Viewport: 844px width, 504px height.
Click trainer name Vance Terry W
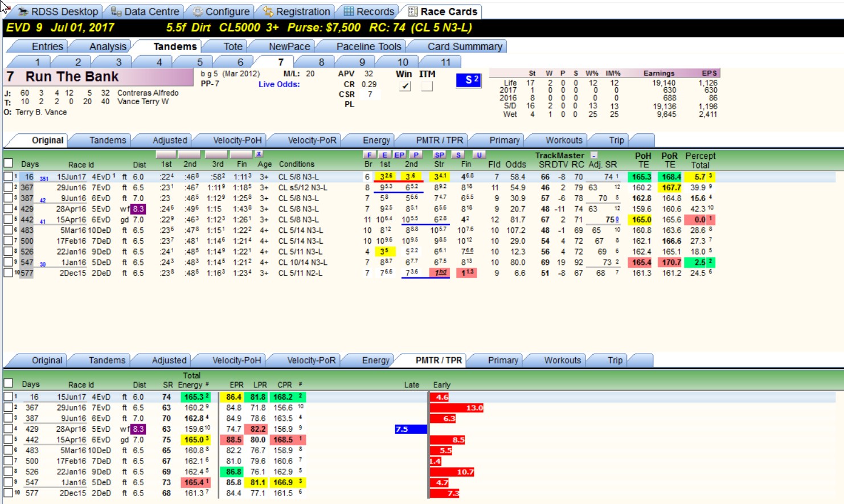pyautogui.click(x=143, y=101)
